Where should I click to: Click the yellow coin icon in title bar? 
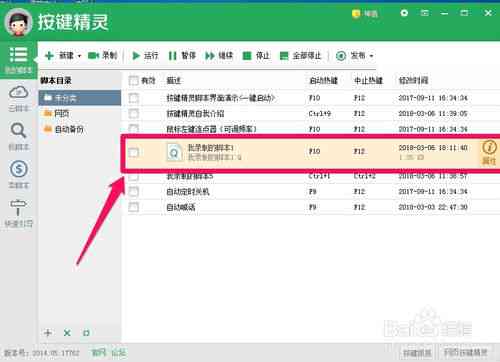coord(356,14)
